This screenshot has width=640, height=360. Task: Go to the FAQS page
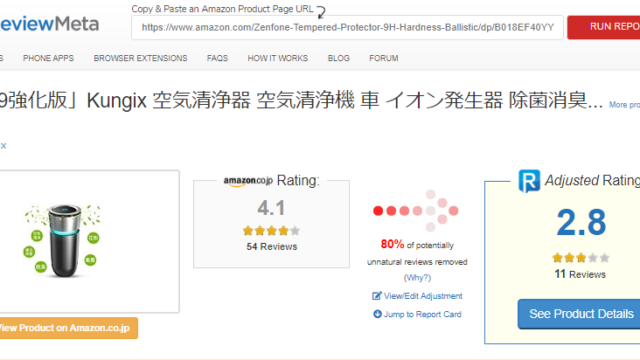click(x=217, y=58)
